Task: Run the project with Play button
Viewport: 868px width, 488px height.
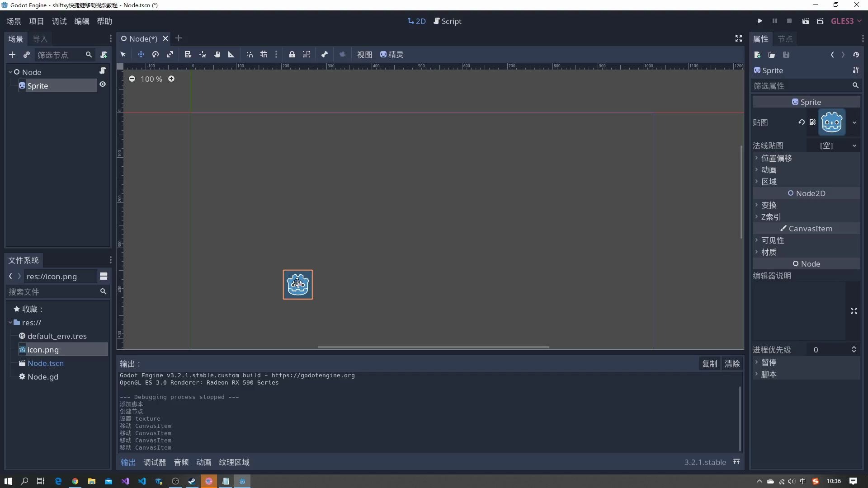Action: tap(760, 21)
